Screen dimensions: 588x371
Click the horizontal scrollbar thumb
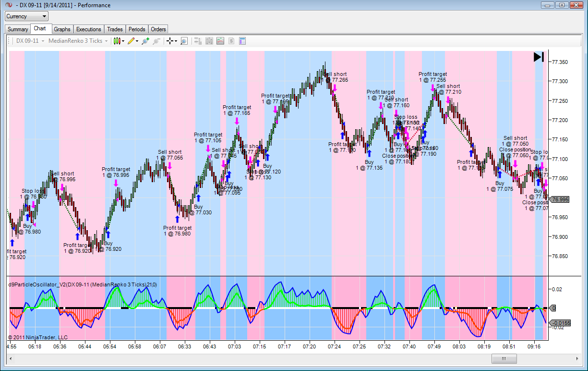[x=504, y=359]
